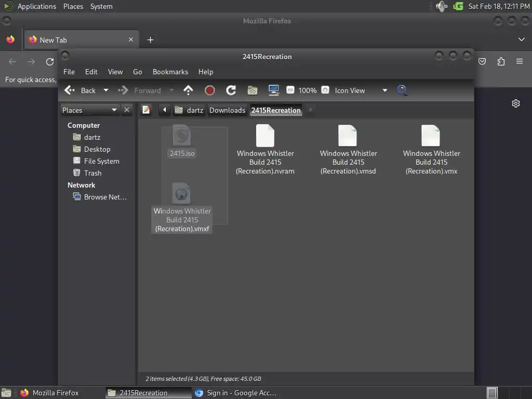The height and width of the screenshot is (399, 532).
Task: Open the Places sidebar selector dropdown
Action: tap(90, 110)
